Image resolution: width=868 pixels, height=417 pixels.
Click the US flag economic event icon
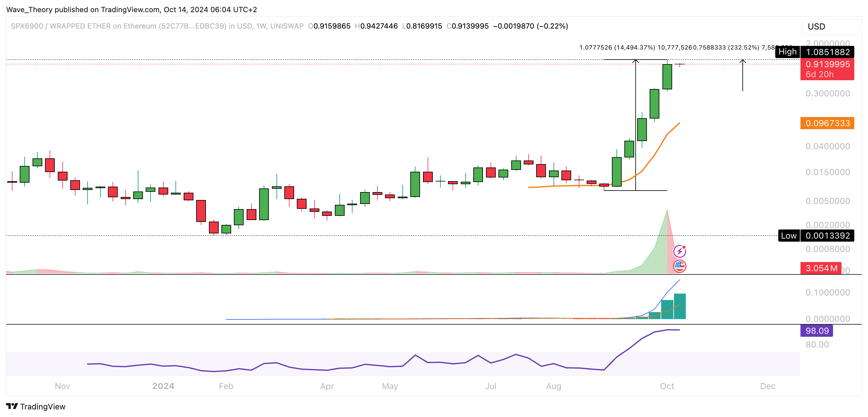(679, 266)
